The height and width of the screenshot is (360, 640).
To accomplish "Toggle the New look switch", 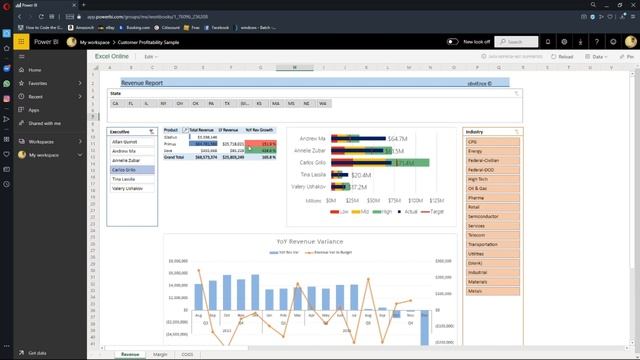I will click(452, 42).
